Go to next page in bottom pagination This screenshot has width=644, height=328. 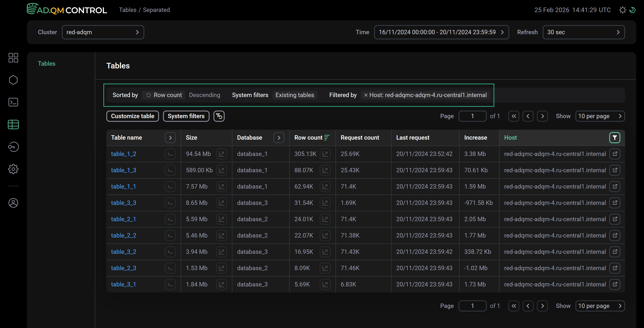(x=542, y=306)
